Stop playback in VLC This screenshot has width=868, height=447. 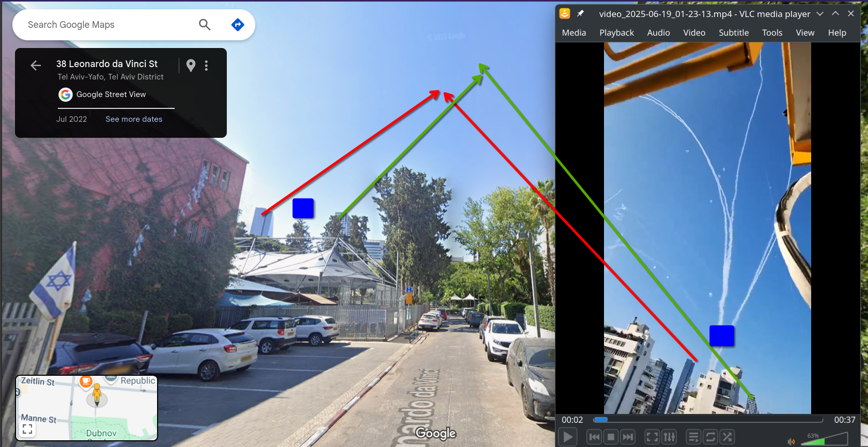[611, 437]
